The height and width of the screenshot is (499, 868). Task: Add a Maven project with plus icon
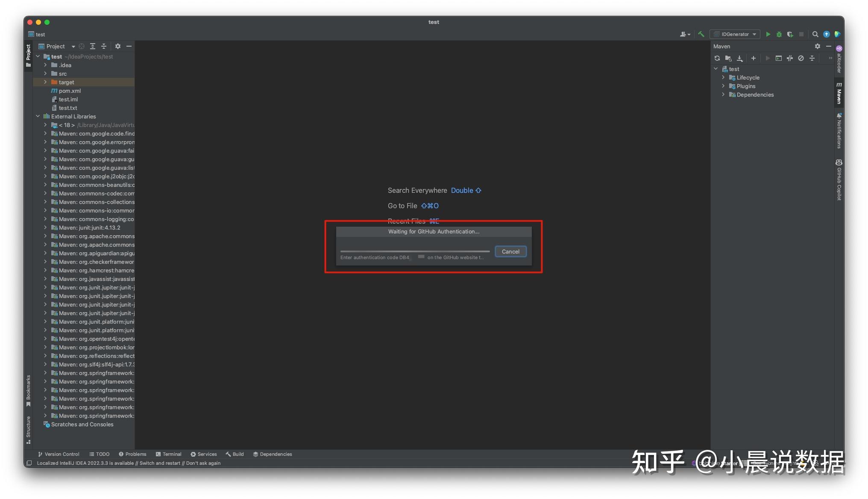754,58
